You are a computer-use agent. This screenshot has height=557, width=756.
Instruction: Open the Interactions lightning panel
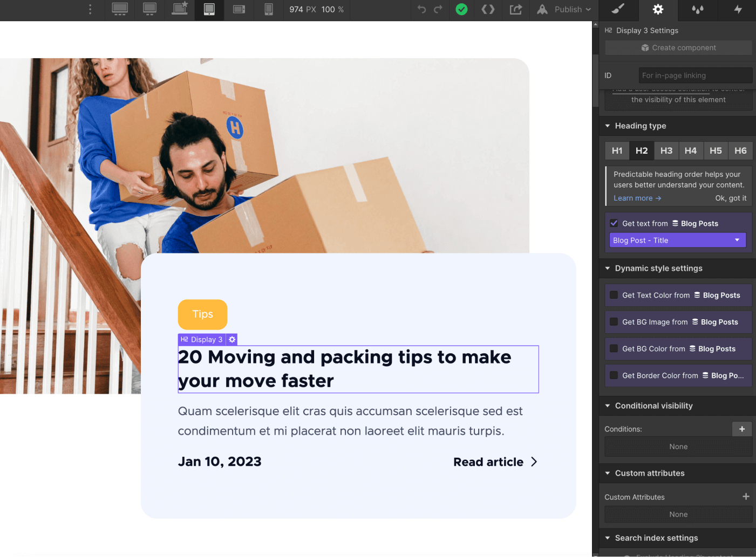click(737, 10)
